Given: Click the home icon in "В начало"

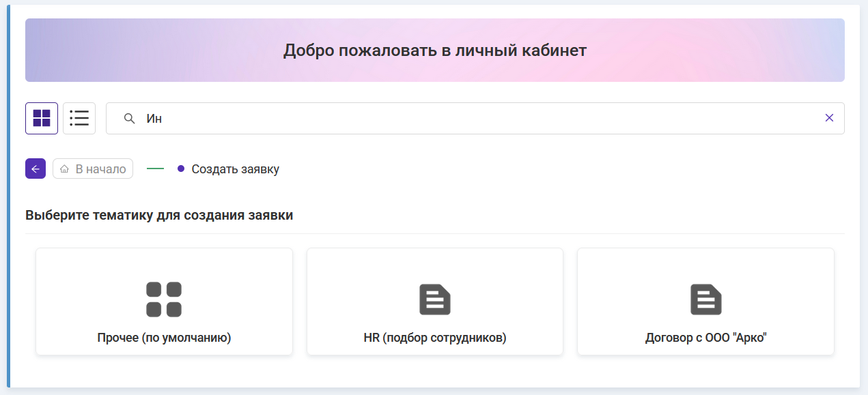Looking at the screenshot, I should pyautogui.click(x=65, y=169).
